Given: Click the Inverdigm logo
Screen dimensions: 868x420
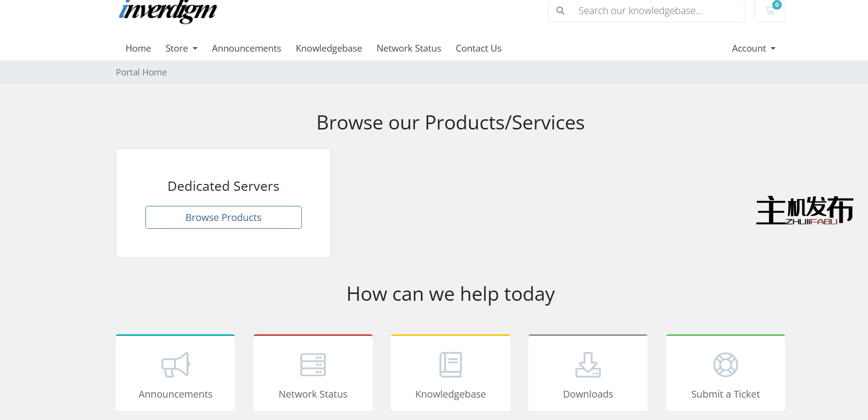Looking at the screenshot, I should coord(168,11).
